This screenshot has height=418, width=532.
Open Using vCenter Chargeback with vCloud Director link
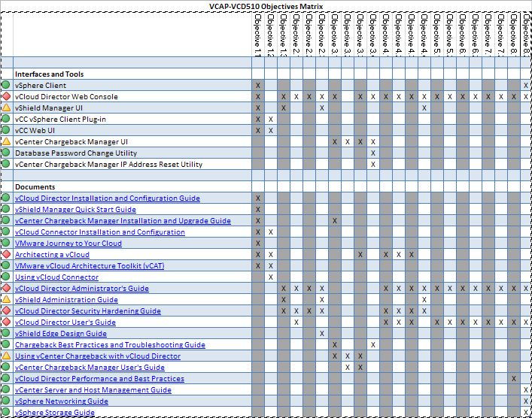(98, 356)
